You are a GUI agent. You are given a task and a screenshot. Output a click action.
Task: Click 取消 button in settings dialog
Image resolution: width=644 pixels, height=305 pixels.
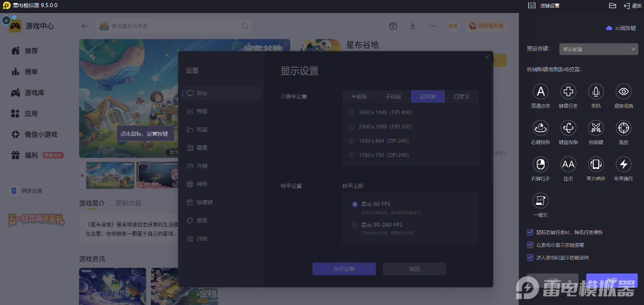pyautogui.click(x=414, y=269)
